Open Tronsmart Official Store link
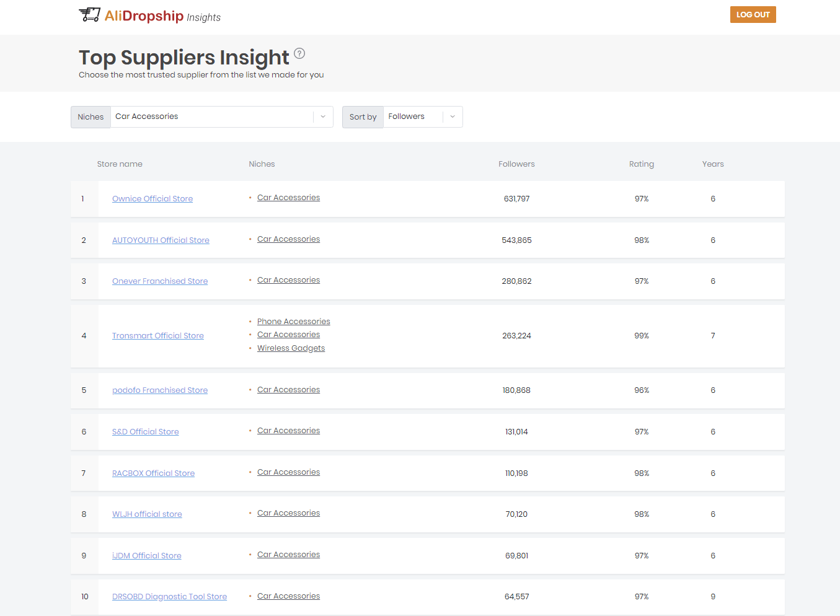This screenshot has width=840, height=616. (157, 335)
